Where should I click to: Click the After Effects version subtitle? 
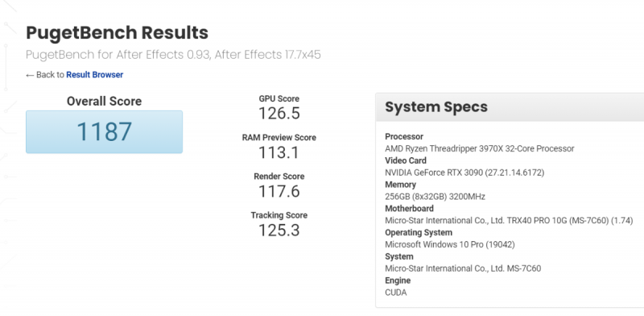click(173, 55)
